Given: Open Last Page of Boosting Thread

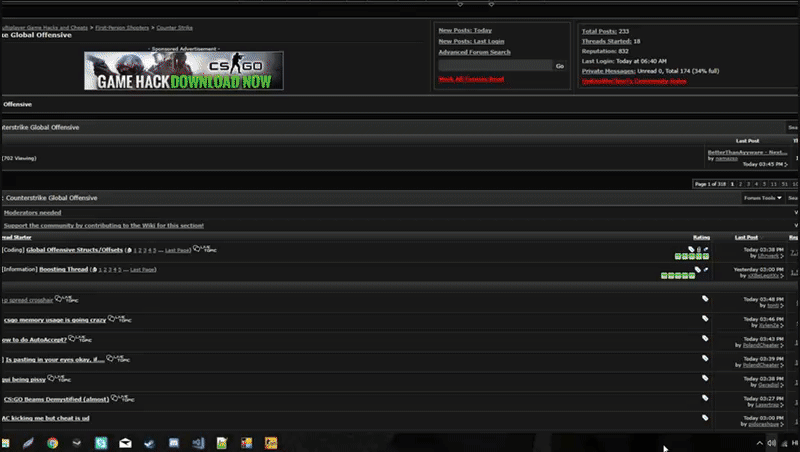Looking at the screenshot, I should (142, 270).
